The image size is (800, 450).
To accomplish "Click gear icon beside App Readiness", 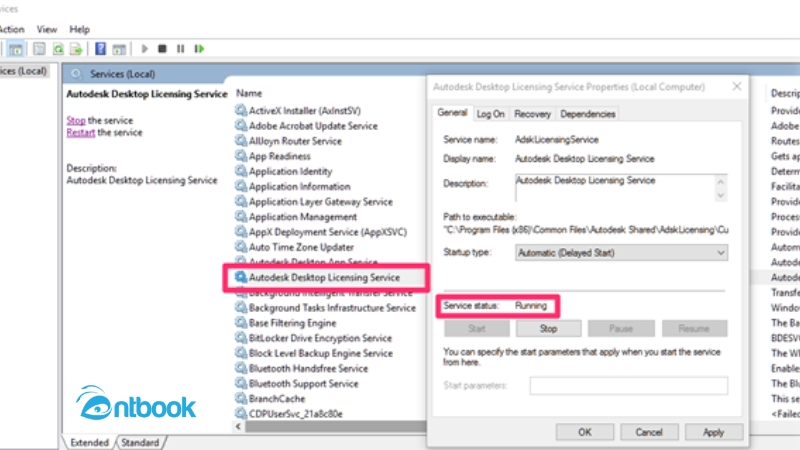I will click(x=240, y=155).
